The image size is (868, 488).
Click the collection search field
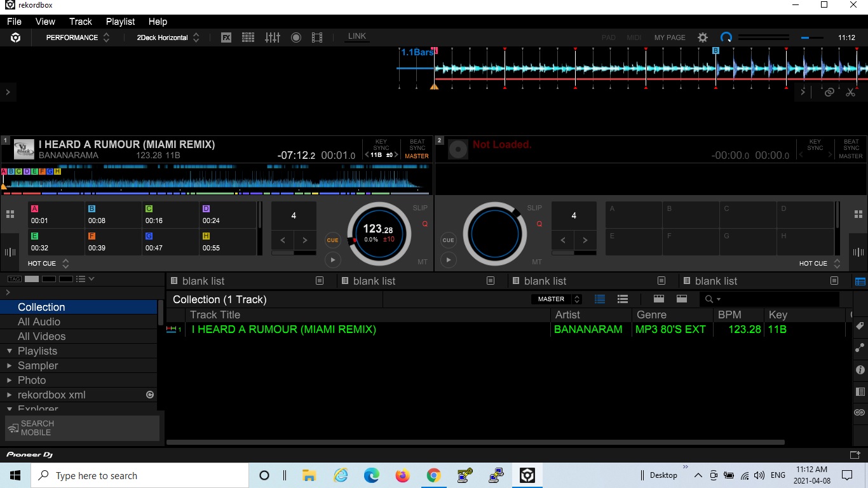tap(778, 299)
